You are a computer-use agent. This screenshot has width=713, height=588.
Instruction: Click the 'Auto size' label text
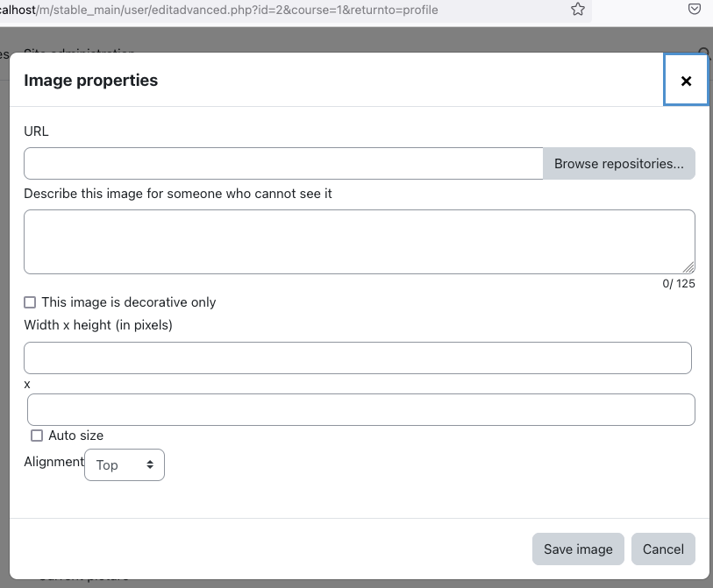point(76,436)
